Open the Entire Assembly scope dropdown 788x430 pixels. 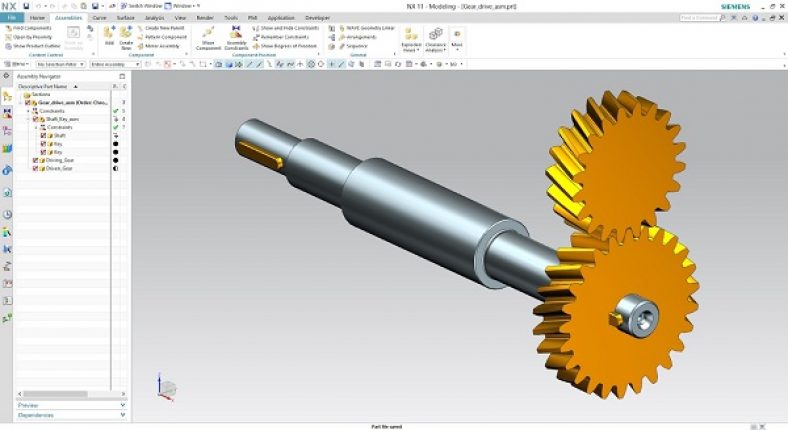115,64
